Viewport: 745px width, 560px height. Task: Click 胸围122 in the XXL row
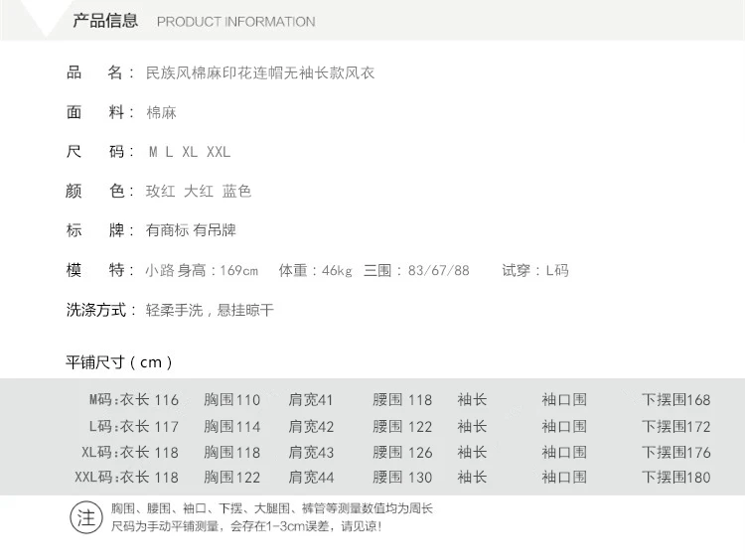click(x=231, y=477)
